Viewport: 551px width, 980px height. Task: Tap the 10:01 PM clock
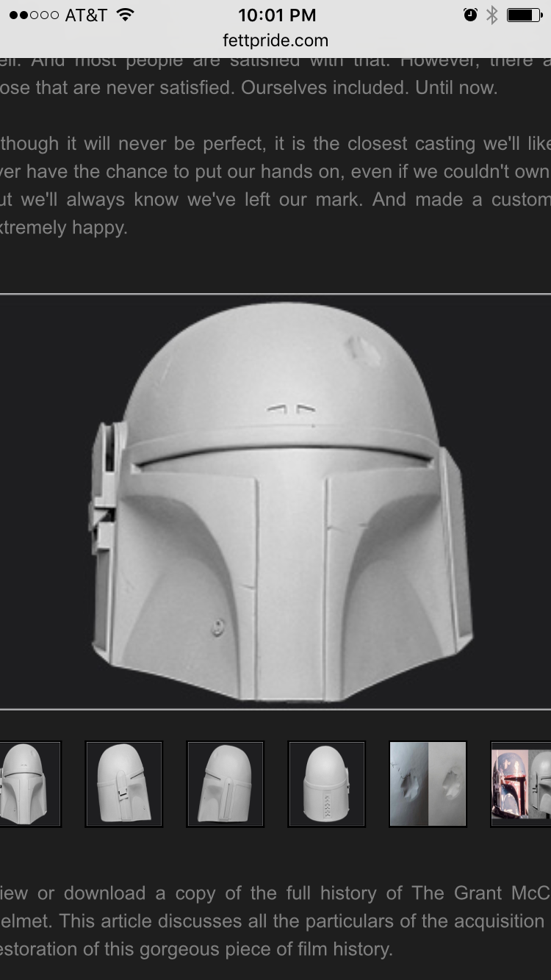tap(276, 15)
